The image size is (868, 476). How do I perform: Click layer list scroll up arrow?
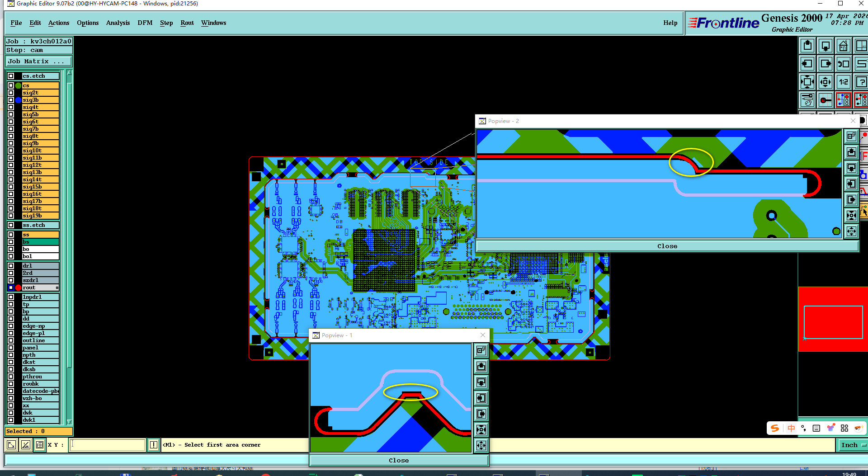tap(69, 73)
